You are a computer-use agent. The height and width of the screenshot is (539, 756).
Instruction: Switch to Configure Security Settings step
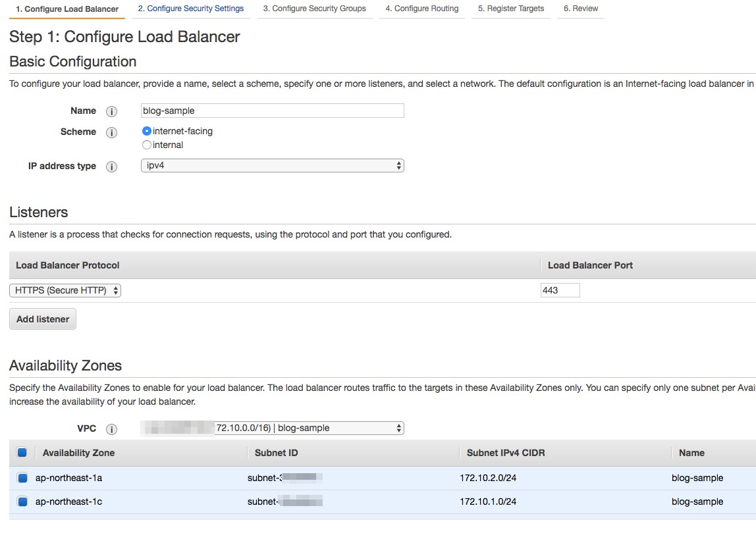tap(190, 9)
